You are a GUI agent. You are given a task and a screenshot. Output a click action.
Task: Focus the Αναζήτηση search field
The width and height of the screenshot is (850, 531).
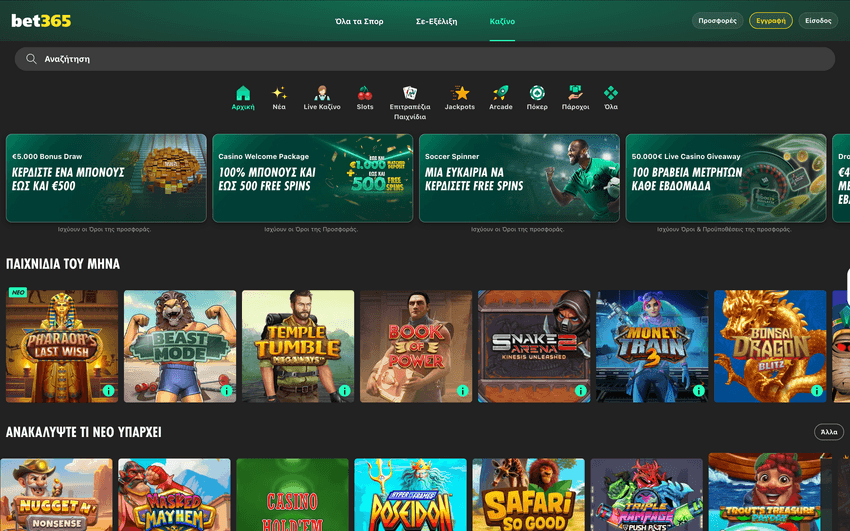tap(425, 59)
